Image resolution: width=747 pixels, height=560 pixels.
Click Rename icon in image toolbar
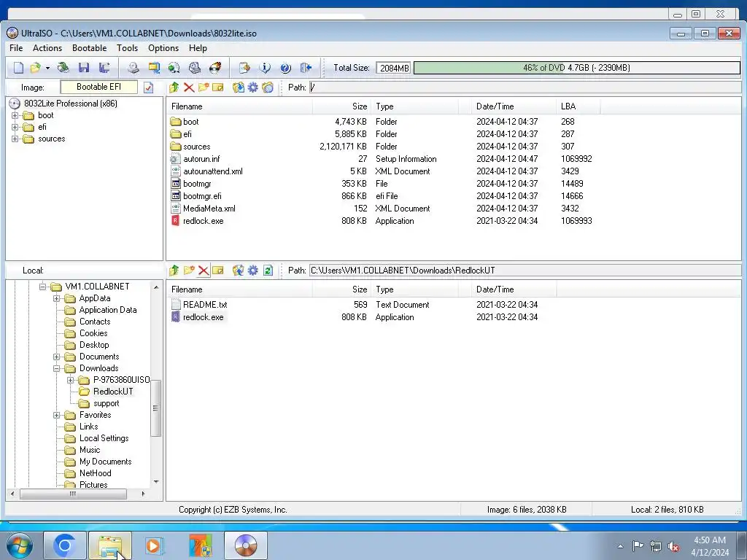point(218,87)
